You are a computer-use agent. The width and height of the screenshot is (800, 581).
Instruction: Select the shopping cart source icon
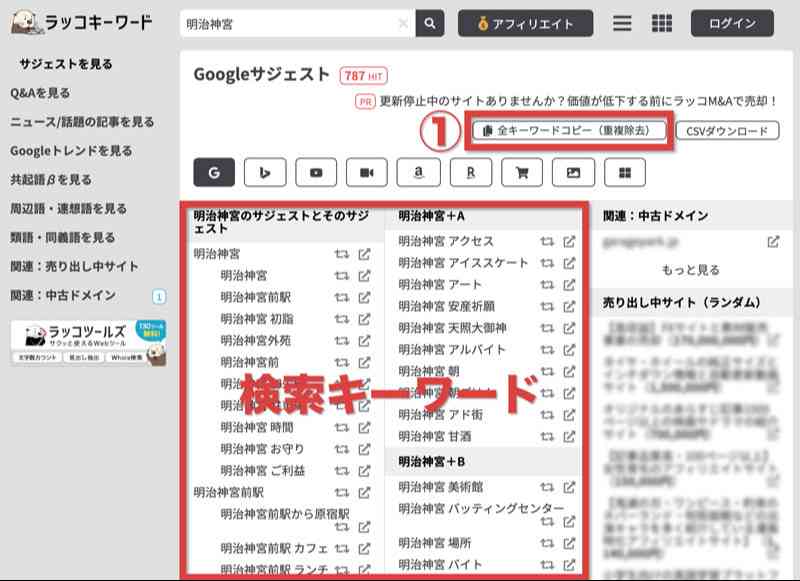(522, 172)
